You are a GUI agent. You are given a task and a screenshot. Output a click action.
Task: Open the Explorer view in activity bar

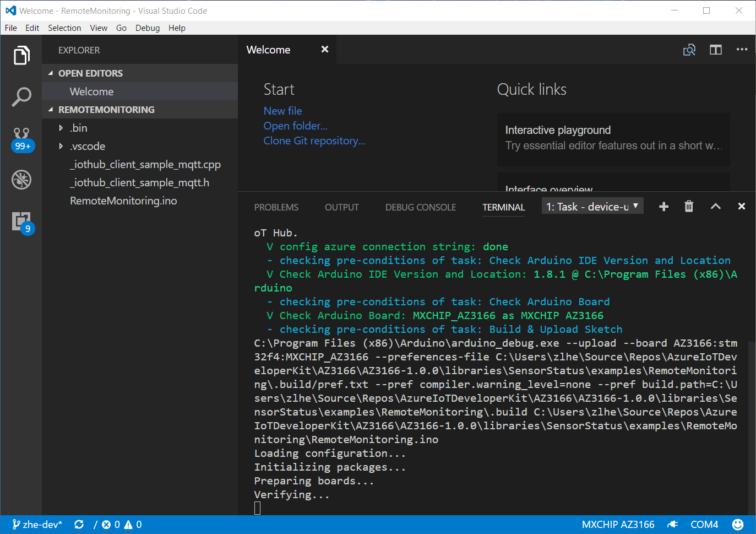21,55
